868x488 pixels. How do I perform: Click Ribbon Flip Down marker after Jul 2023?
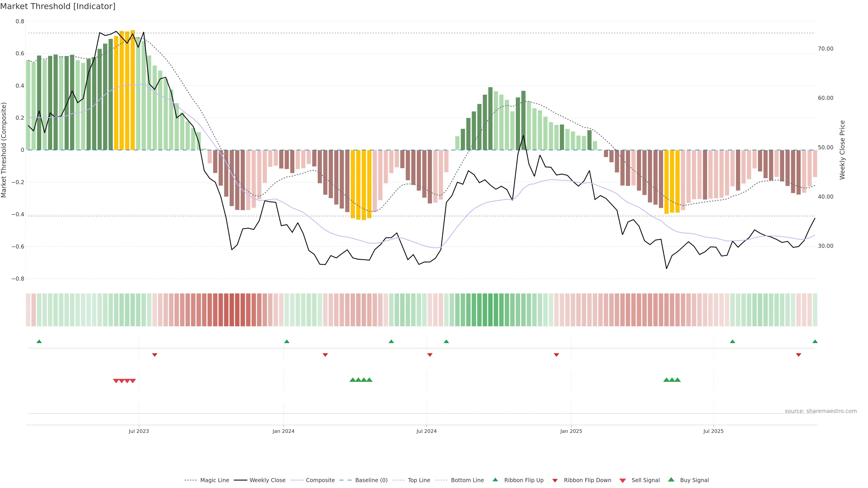[155, 355]
